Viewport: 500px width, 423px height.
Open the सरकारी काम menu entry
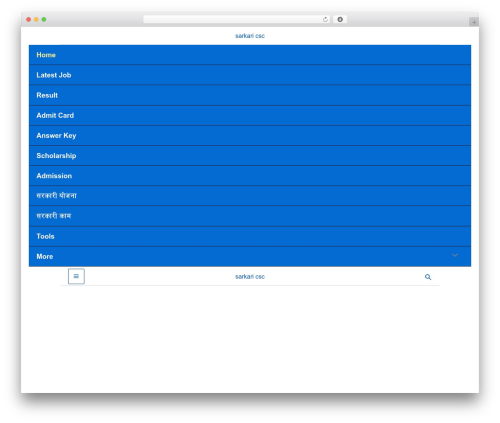(250, 216)
